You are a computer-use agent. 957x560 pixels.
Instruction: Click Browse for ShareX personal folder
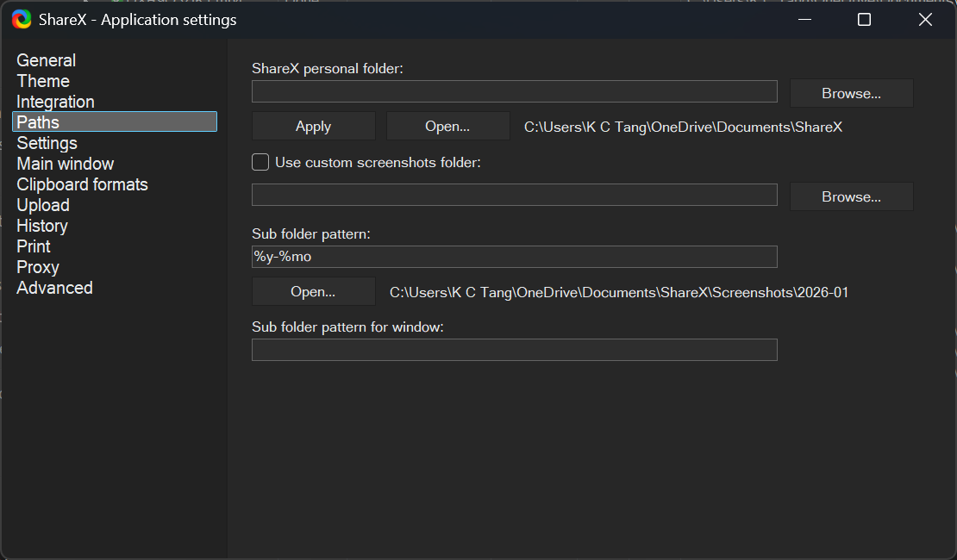pyautogui.click(x=851, y=93)
